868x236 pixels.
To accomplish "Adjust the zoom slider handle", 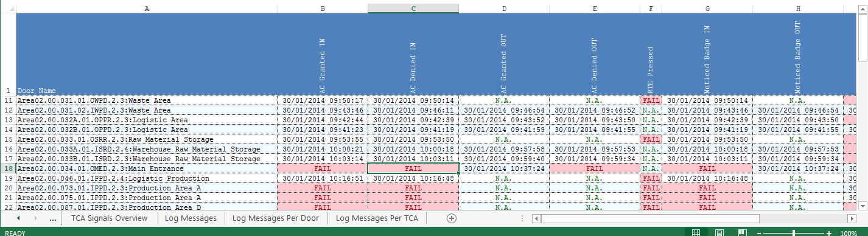I will tap(794, 233).
